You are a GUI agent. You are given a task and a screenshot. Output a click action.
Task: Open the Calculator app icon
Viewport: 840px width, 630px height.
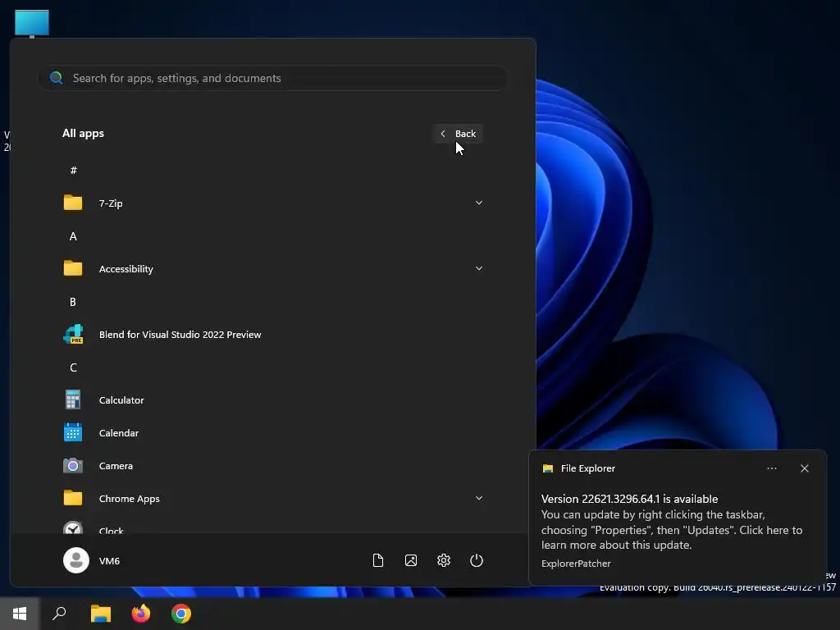click(73, 399)
